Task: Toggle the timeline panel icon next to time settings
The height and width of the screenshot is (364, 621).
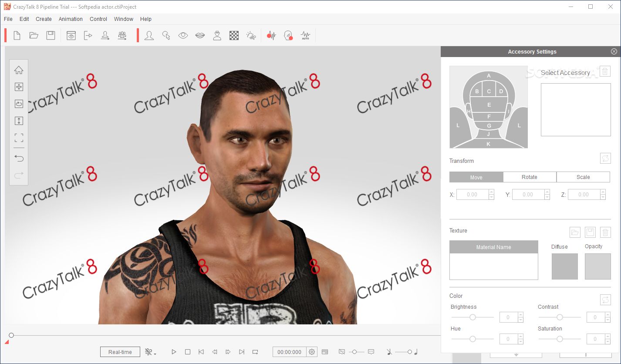Action: tap(325, 352)
